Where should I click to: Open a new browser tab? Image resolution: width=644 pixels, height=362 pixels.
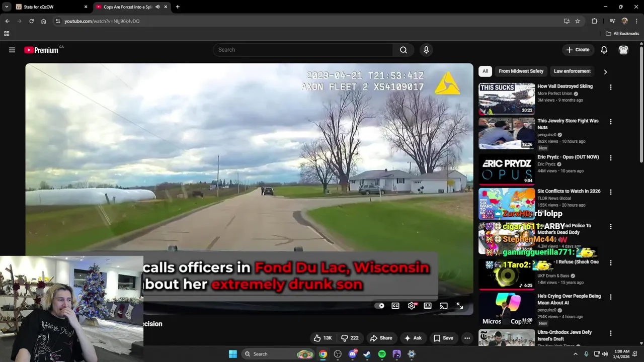(178, 7)
